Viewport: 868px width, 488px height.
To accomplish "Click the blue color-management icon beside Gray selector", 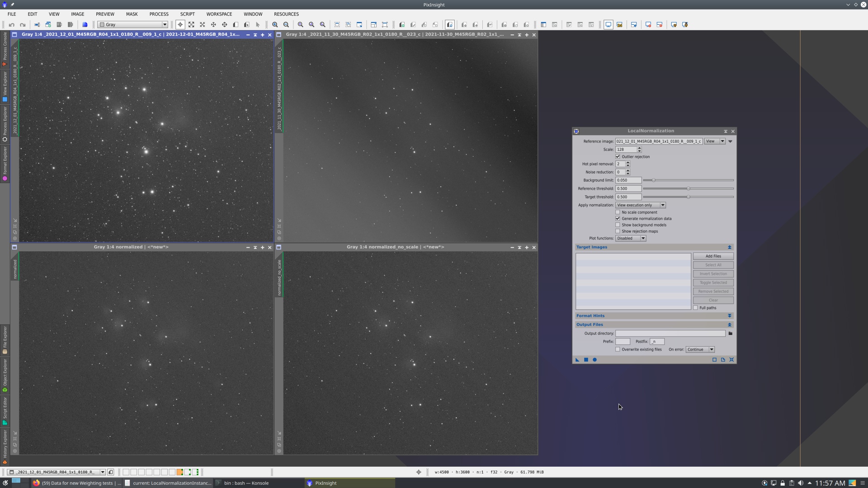I will pyautogui.click(x=85, y=25).
